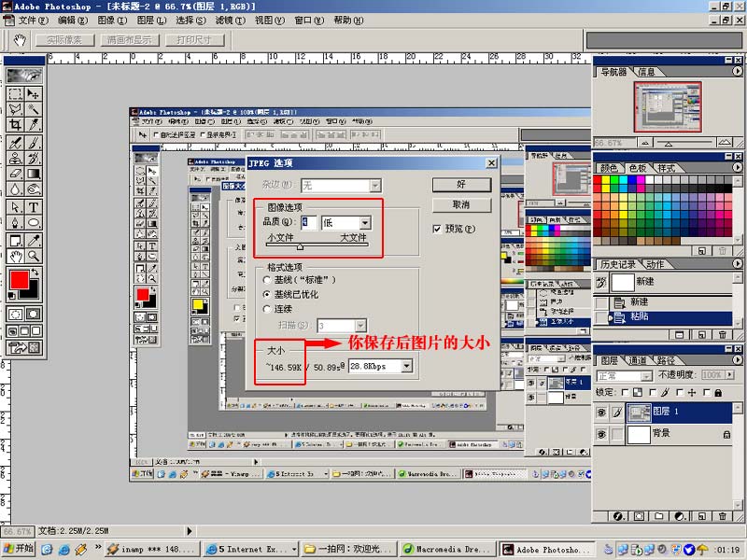This screenshot has width=747, height=560.
Task: Open the 不透明度 opacity slider arrow
Action: (730, 375)
